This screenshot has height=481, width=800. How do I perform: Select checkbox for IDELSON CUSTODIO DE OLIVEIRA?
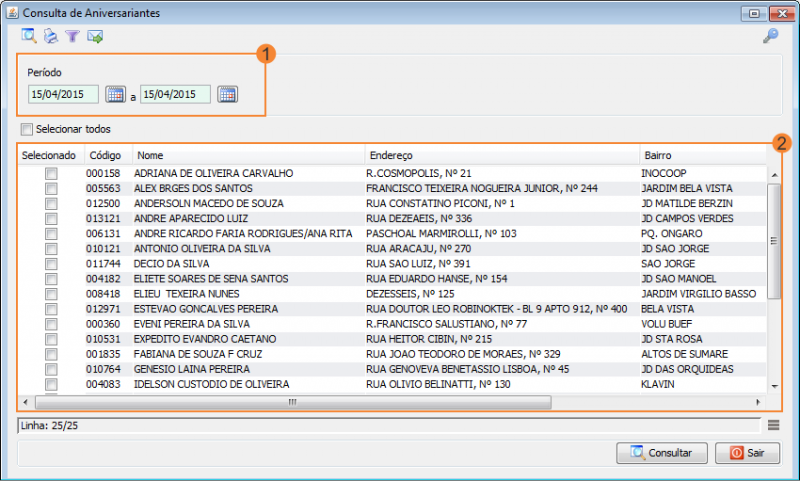pos(51,384)
